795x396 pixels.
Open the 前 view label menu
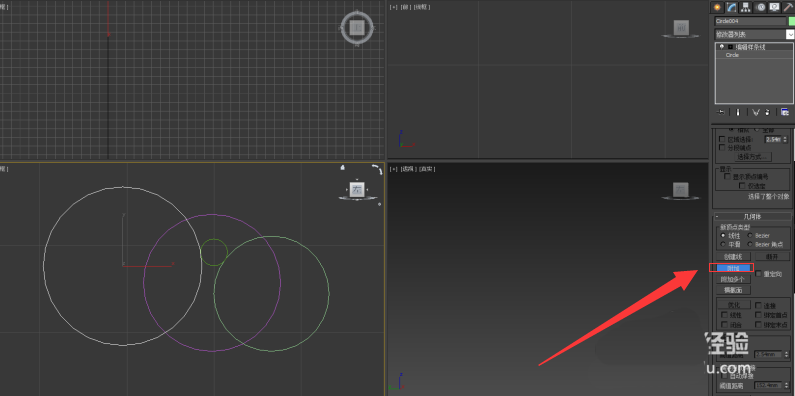click(x=406, y=7)
